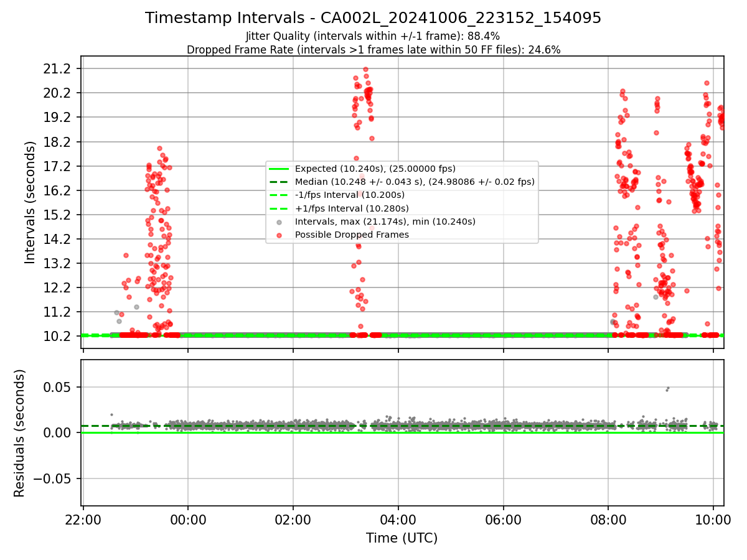Viewport: 747px width, 560px height.
Task: Click the 11.2 y-axis tick label
Action: [58, 312]
